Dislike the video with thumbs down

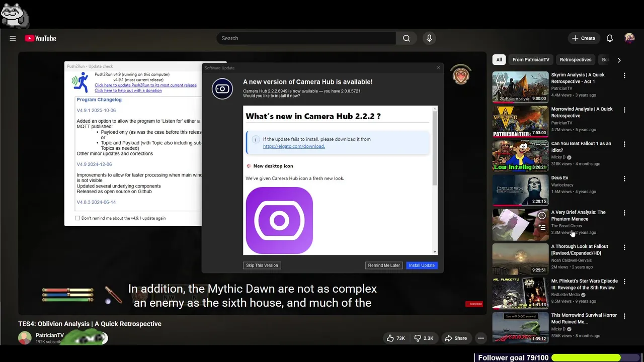click(424, 338)
